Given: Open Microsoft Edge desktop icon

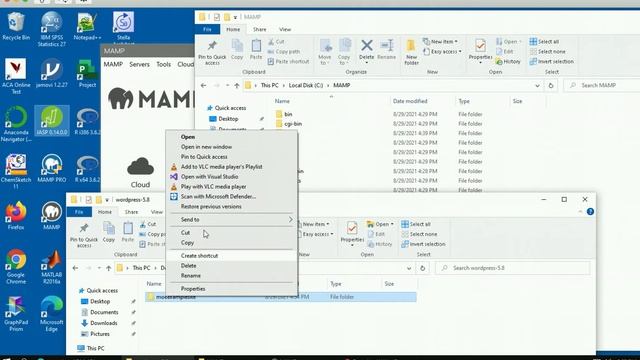Looking at the screenshot, I should 51,313.
